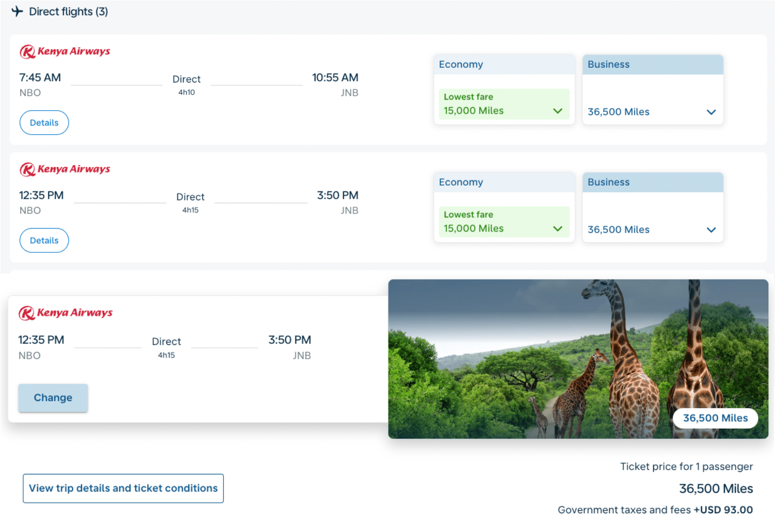Screen dimensions: 777x532
Task: Open Details for the 7:45 AM flight
Action: (44, 123)
